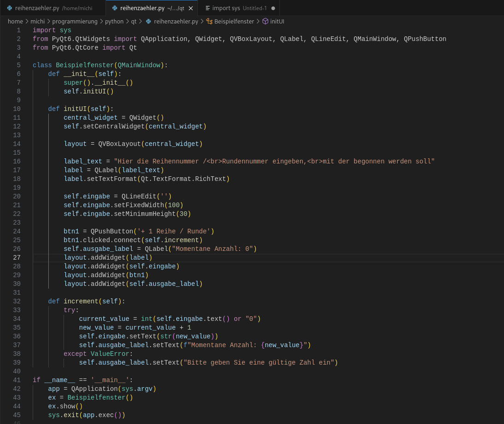Place cursor on QPushButton in the import line
Screen dimensions: 504x424
424,39
